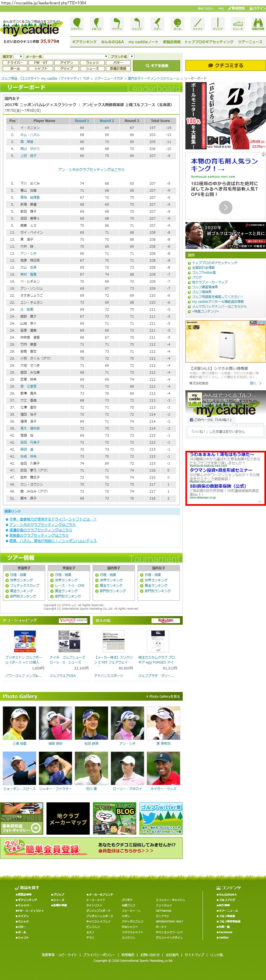This screenshot has width=266, height=980.
Task: Click the 距離計測器 filter button
Action: pyautogui.click(x=118, y=68)
